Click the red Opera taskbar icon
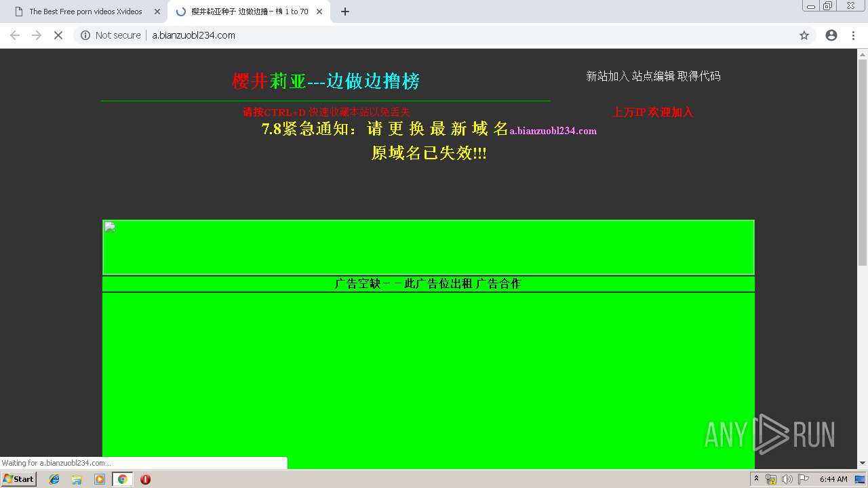The image size is (868, 488). (145, 479)
